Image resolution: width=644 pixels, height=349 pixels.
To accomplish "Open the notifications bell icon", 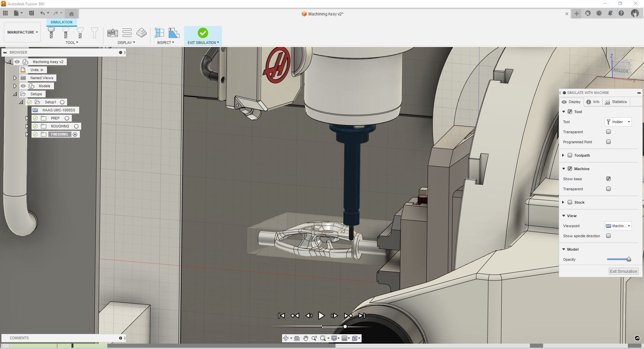I will [x=610, y=13].
